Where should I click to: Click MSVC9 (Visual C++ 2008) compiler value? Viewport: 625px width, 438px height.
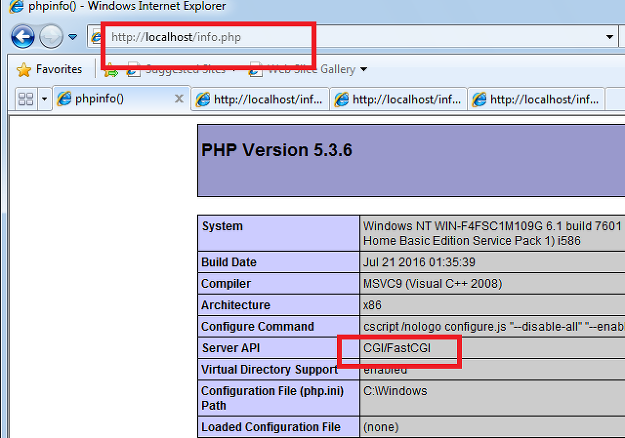tap(432, 284)
